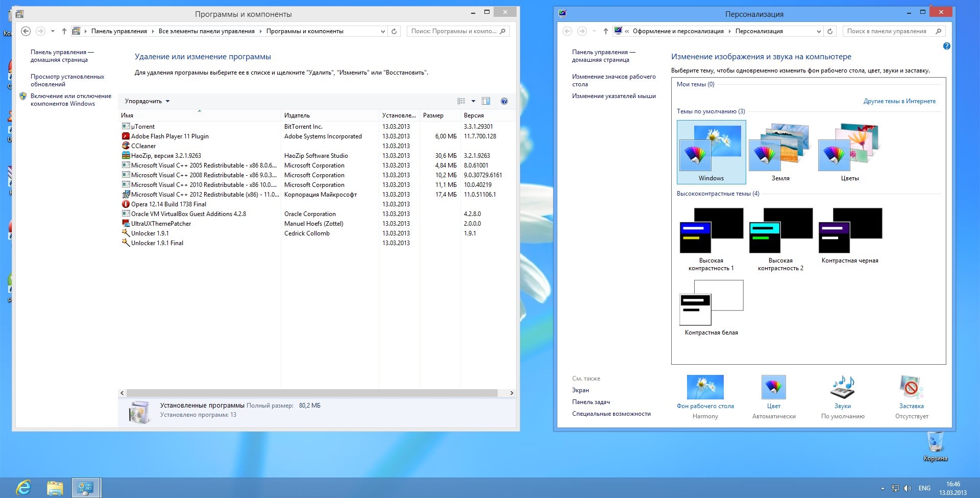Sort programs by Издатель column
This screenshot has width=980, height=498.
pyautogui.click(x=330, y=115)
